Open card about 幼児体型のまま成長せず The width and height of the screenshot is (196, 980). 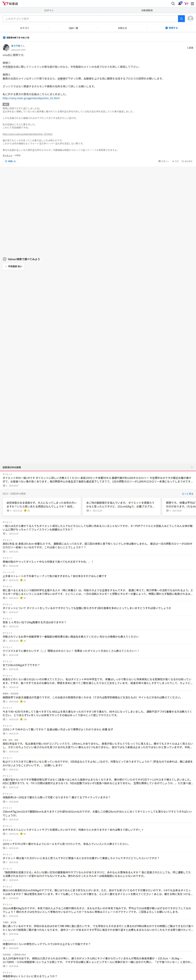click(42, 507)
